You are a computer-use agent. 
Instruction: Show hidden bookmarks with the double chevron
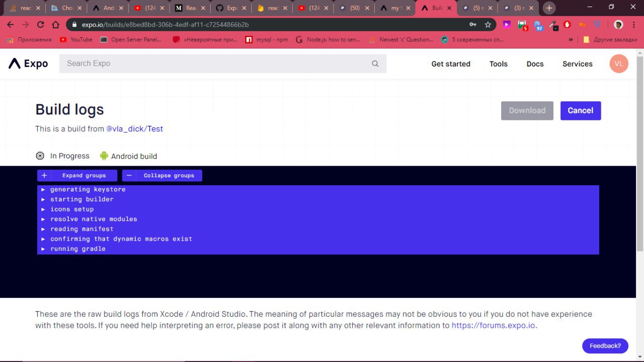(x=571, y=39)
